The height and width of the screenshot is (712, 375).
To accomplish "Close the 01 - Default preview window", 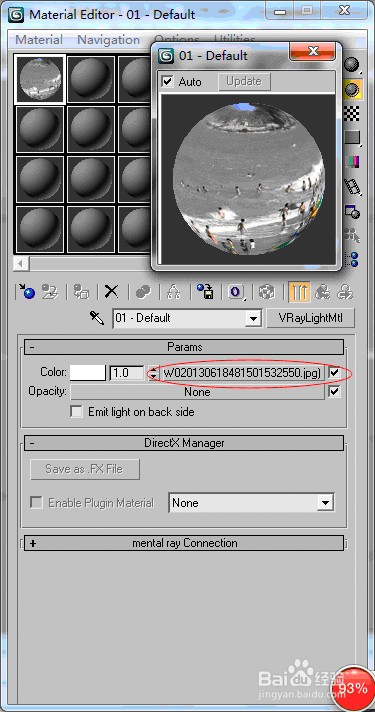I will [x=313, y=51].
